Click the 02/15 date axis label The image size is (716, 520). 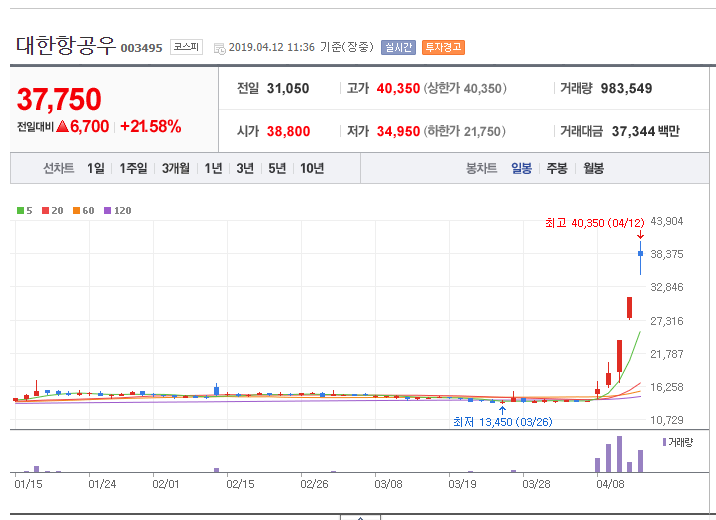240,484
